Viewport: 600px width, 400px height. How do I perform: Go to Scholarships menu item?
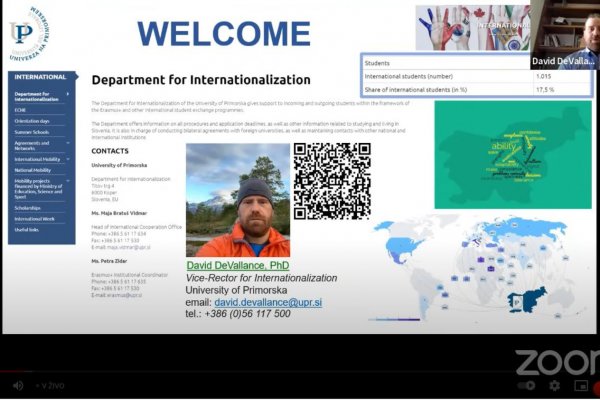coord(28,207)
